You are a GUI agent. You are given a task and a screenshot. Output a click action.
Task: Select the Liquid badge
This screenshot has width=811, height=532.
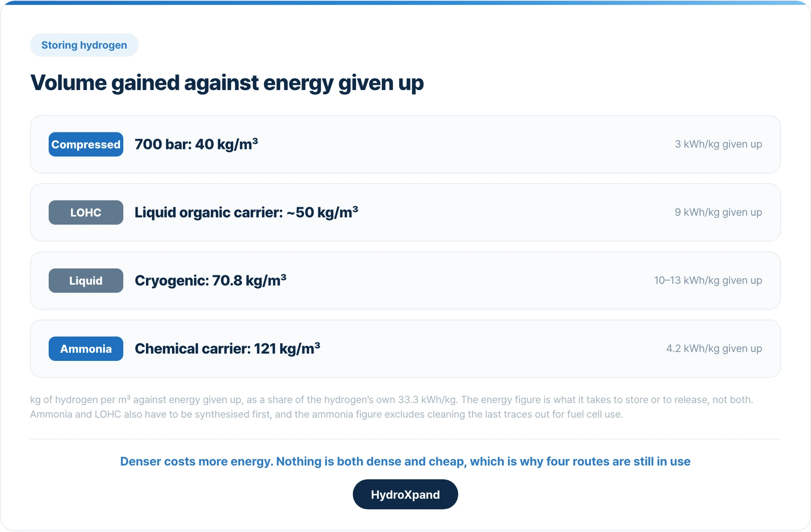click(86, 281)
